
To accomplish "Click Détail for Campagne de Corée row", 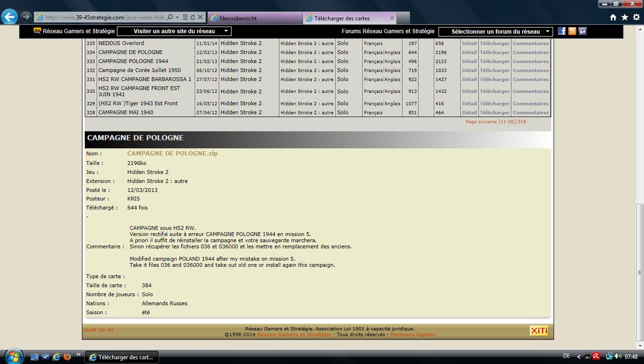I will coord(469,70).
